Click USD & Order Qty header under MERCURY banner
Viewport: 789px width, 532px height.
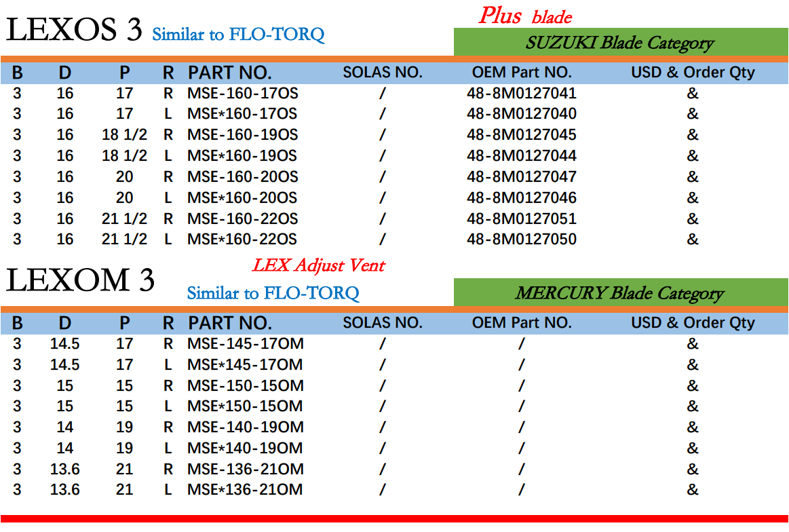(x=693, y=322)
